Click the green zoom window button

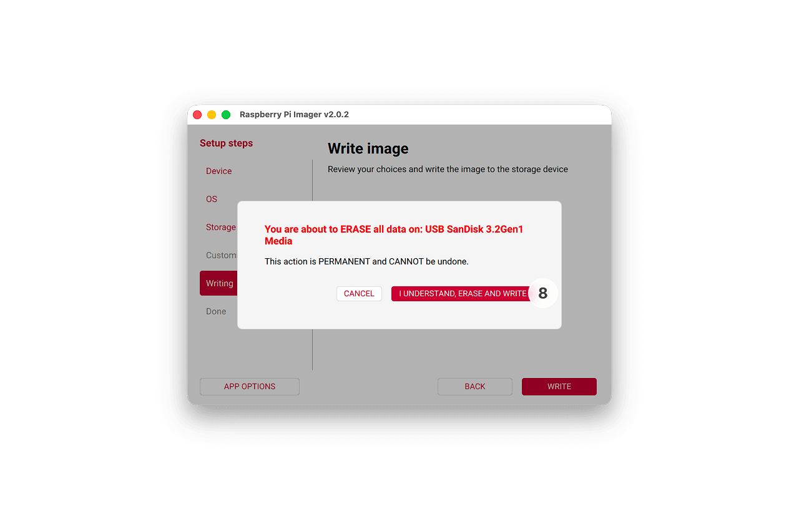point(226,115)
